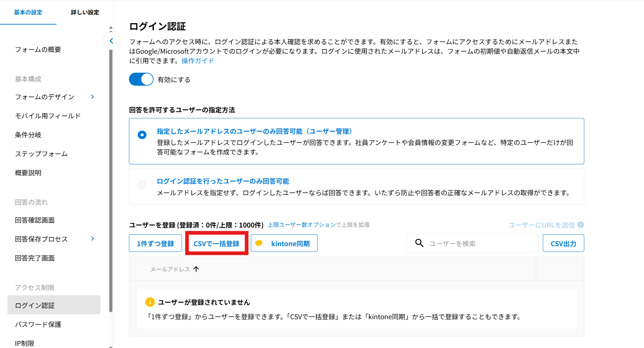Expand the 回答保存プロセス submenu chevron
644x348 pixels.
click(92, 239)
